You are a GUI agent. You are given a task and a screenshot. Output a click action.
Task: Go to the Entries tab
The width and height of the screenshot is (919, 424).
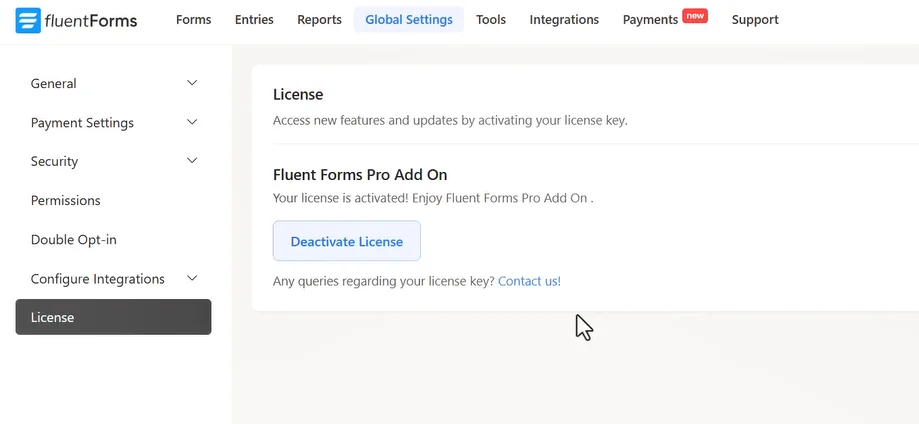(254, 20)
